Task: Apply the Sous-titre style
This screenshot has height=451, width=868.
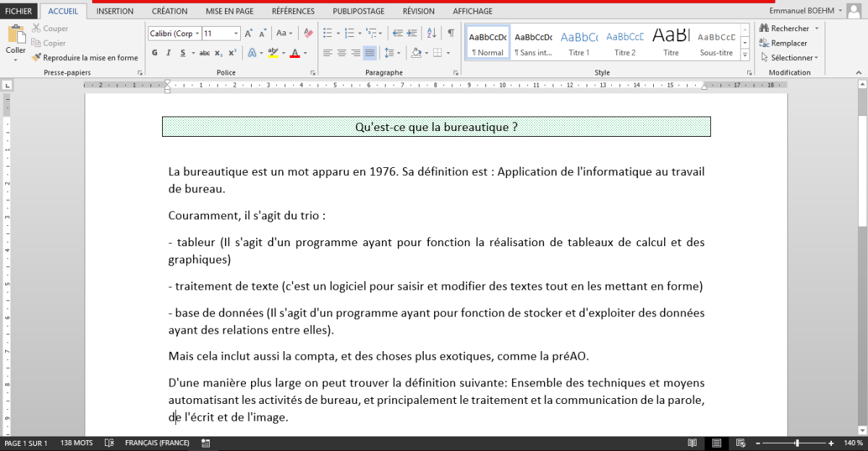Action: pyautogui.click(x=716, y=43)
